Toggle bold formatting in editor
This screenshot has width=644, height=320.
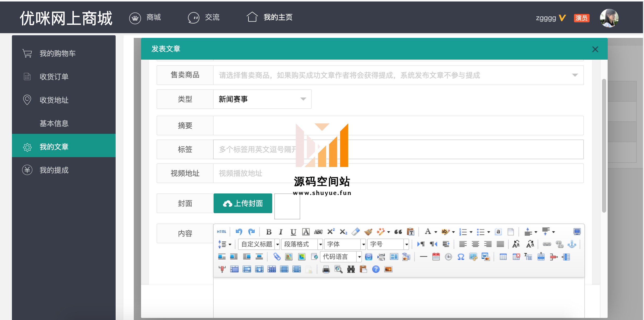[269, 232]
